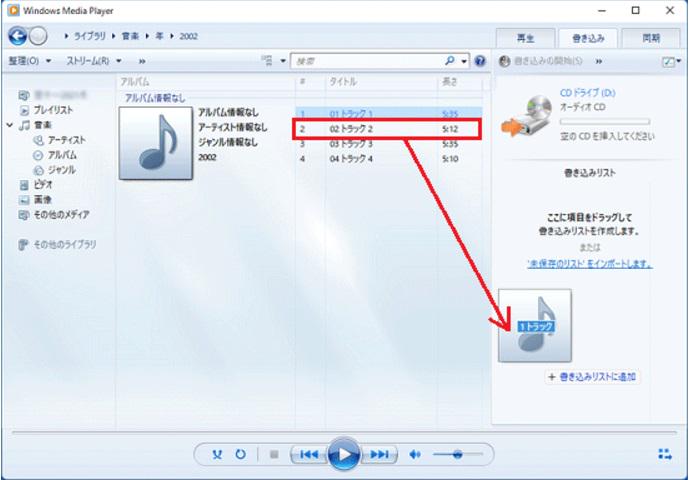
Task: Click '未保存のリスト' をインポートします link
Action: 590,264
